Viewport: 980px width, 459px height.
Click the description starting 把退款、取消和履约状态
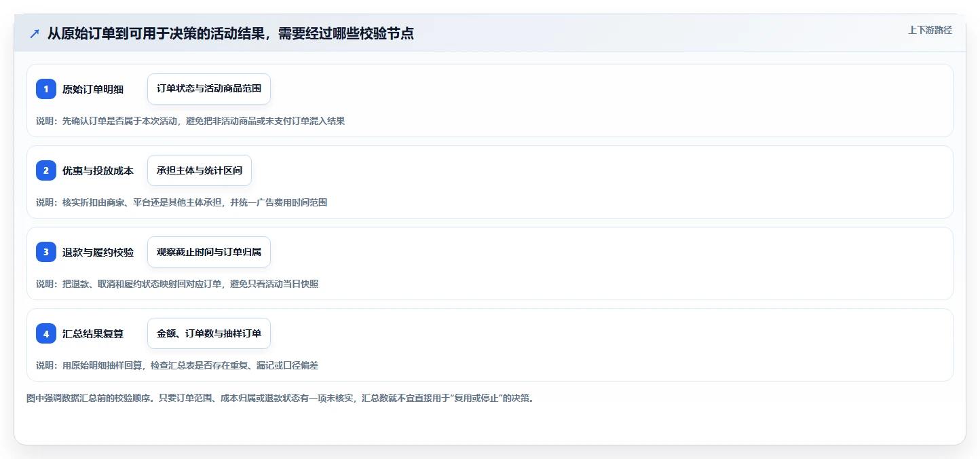[x=177, y=284]
